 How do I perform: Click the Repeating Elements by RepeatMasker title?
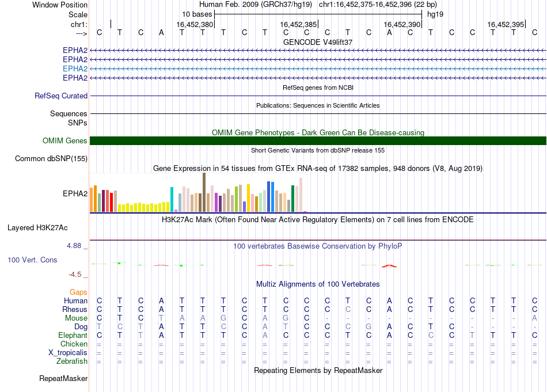click(318, 371)
